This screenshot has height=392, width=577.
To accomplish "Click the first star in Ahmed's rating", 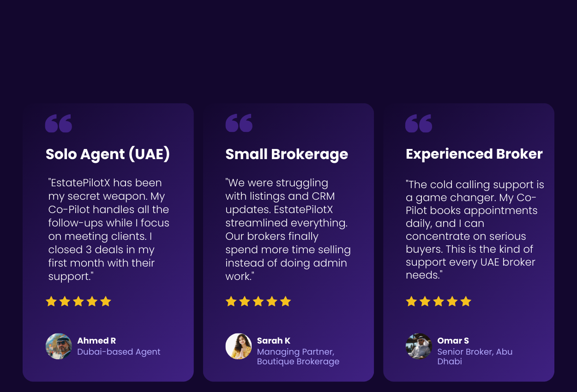I will click(x=51, y=302).
